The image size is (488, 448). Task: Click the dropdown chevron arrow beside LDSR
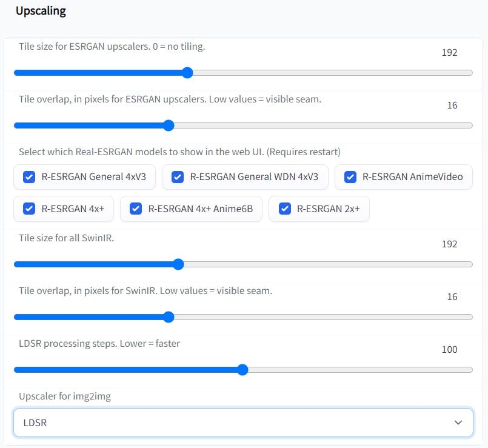click(x=458, y=423)
